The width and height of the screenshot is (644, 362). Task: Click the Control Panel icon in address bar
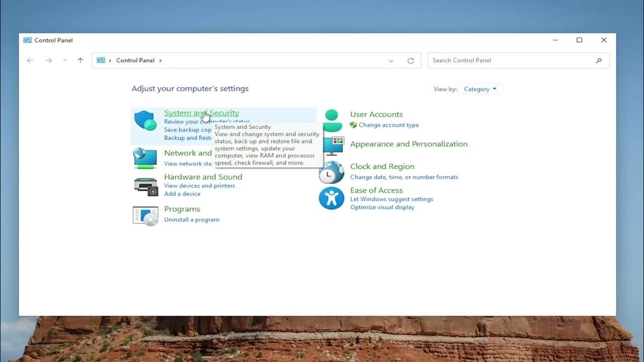[101, 60]
